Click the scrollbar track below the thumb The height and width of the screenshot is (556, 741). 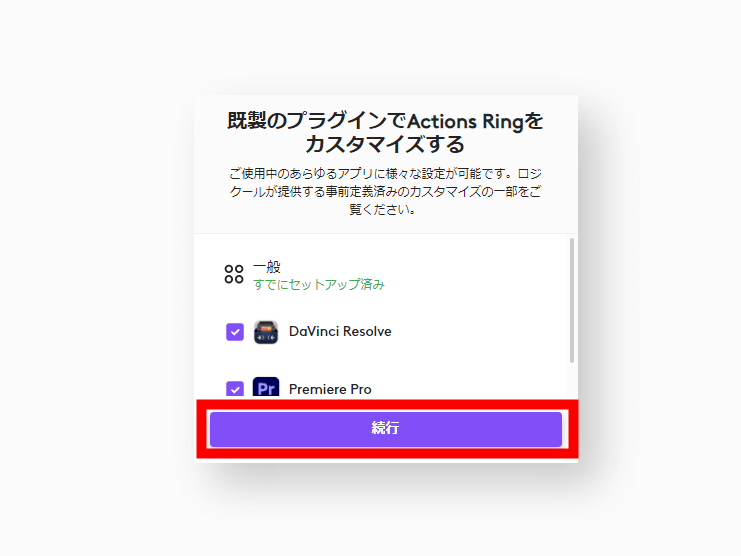coord(572,381)
